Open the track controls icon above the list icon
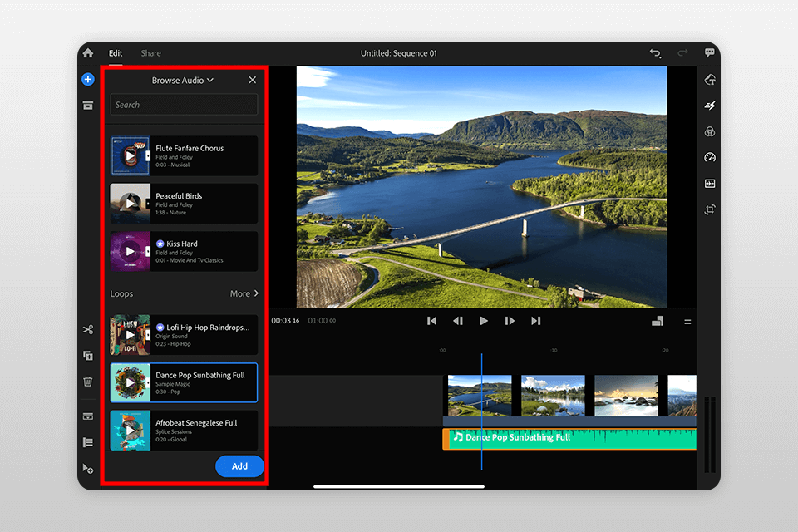The image size is (798, 532). coord(88,416)
